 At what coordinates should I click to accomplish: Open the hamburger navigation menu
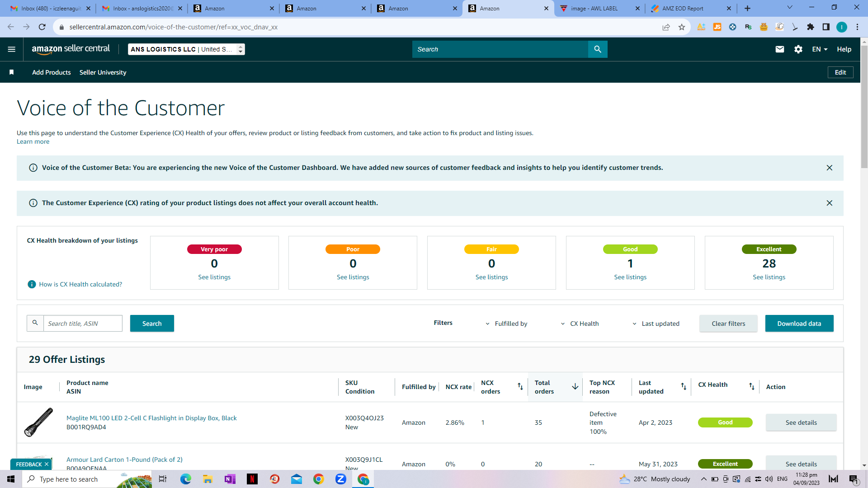click(12, 49)
